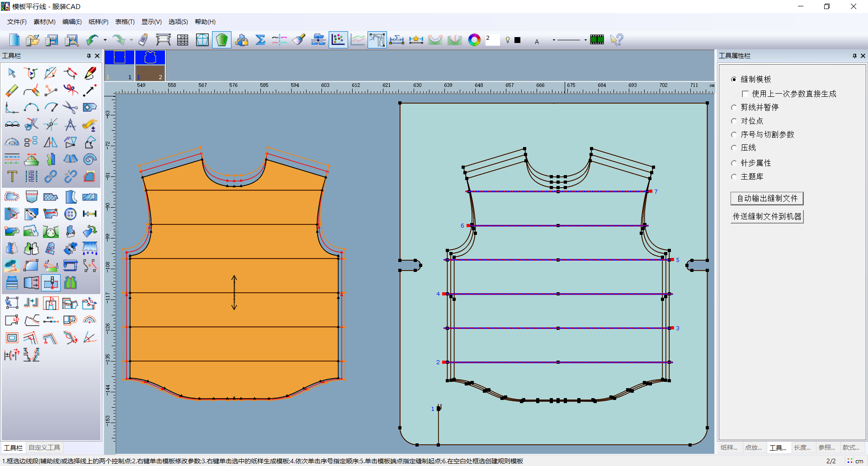Close the 工具栏 toolbox panel
Screen dimensions: 868x466
coord(97,56)
